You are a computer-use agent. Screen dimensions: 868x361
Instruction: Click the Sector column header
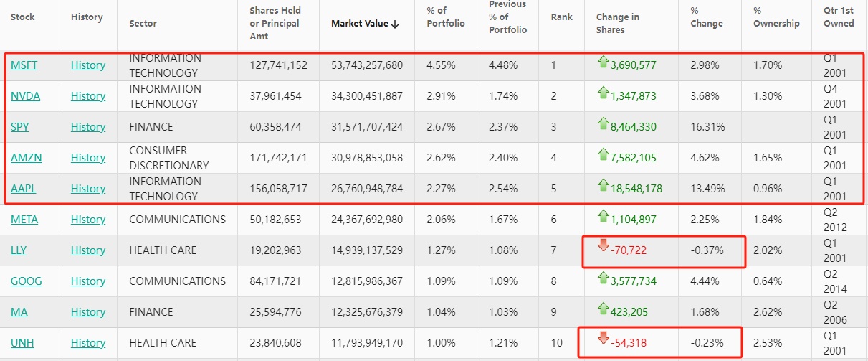point(143,24)
